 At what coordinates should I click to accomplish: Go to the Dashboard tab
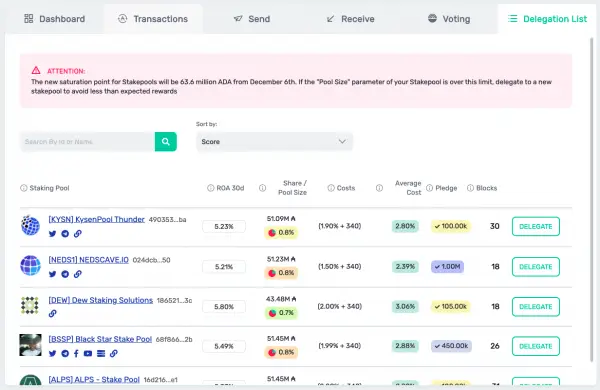55,19
